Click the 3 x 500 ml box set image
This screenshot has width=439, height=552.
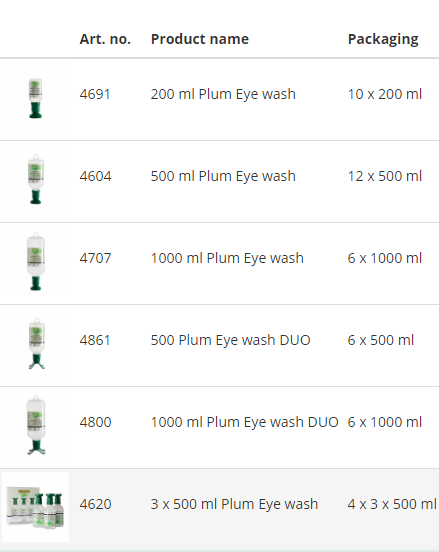35,507
